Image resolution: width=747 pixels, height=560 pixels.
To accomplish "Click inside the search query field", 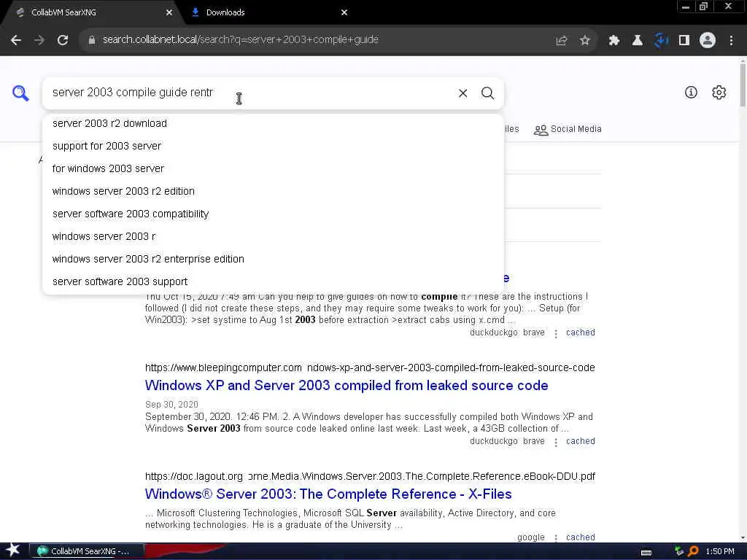I will click(248, 93).
